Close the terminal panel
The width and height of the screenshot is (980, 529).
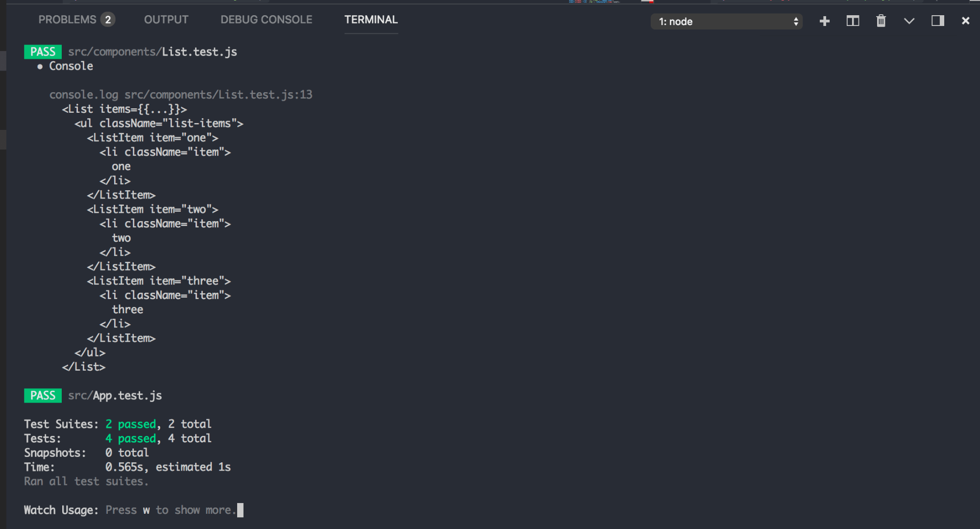click(x=965, y=21)
